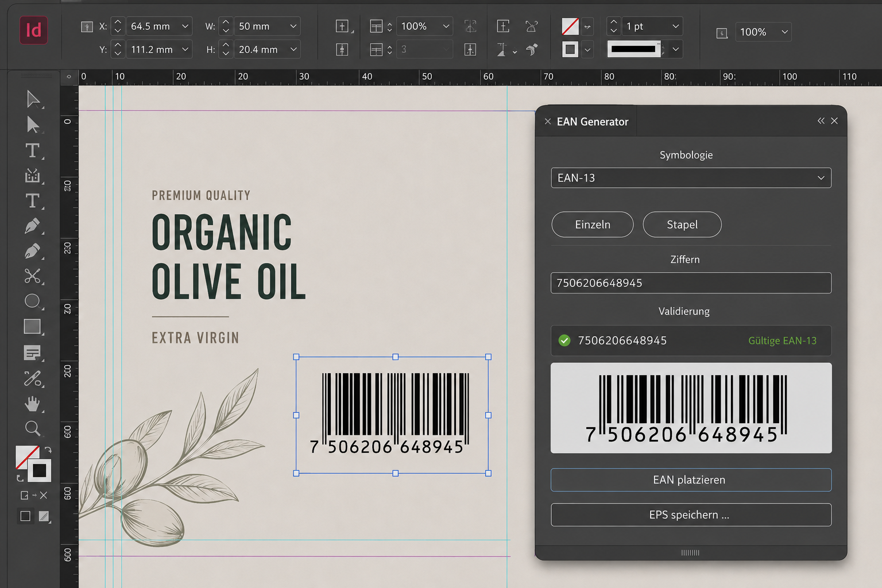882x588 pixels.
Task: Choose Stapel batch barcode mode
Action: (682, 225)
